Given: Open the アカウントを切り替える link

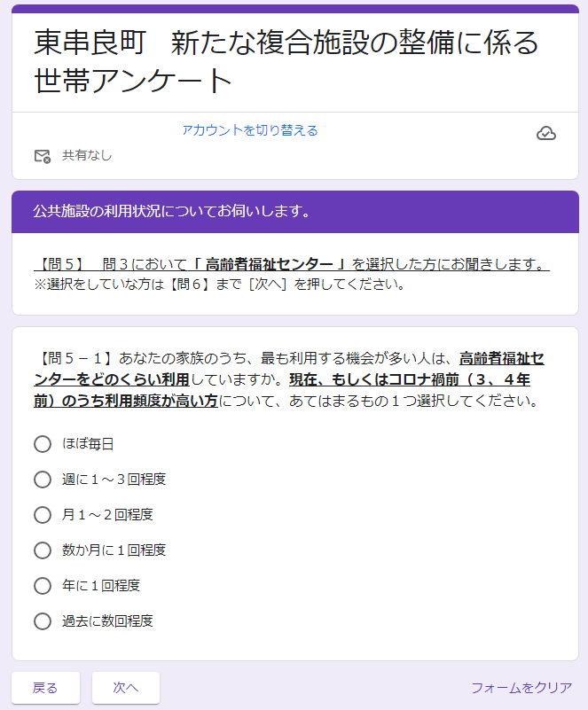Looking at the screenshot, I should point(250,130).
